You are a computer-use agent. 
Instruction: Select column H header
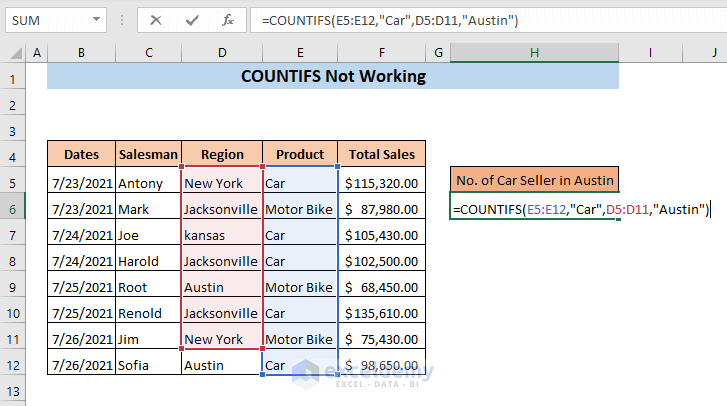[535, 51]
